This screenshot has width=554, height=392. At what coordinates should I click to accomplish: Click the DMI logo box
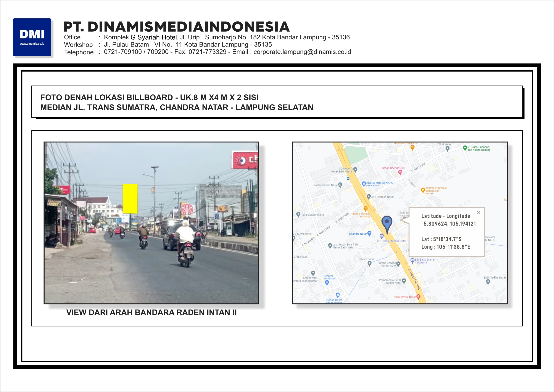[32, 37]
